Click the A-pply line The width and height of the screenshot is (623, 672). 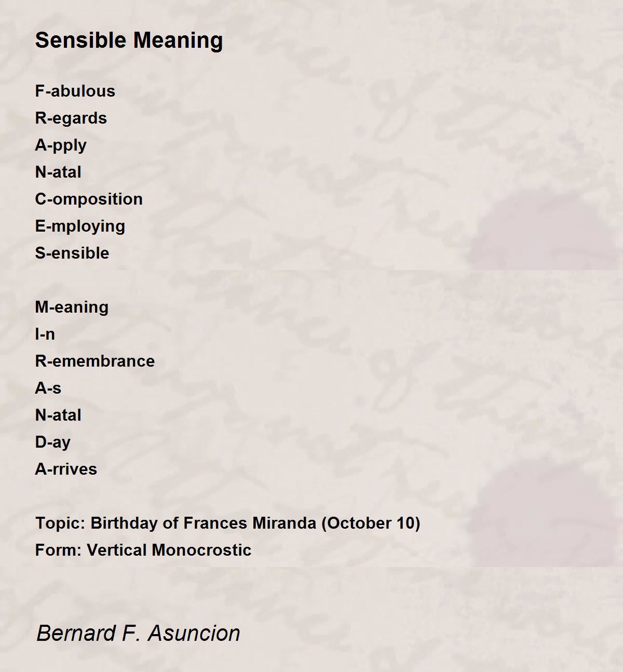[61, 145]
